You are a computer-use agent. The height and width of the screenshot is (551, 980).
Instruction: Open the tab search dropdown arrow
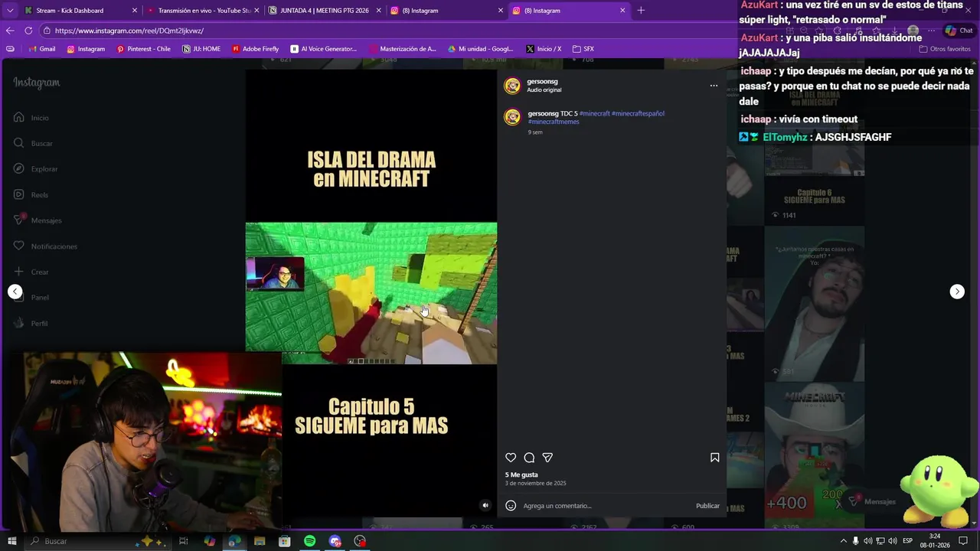10,11
